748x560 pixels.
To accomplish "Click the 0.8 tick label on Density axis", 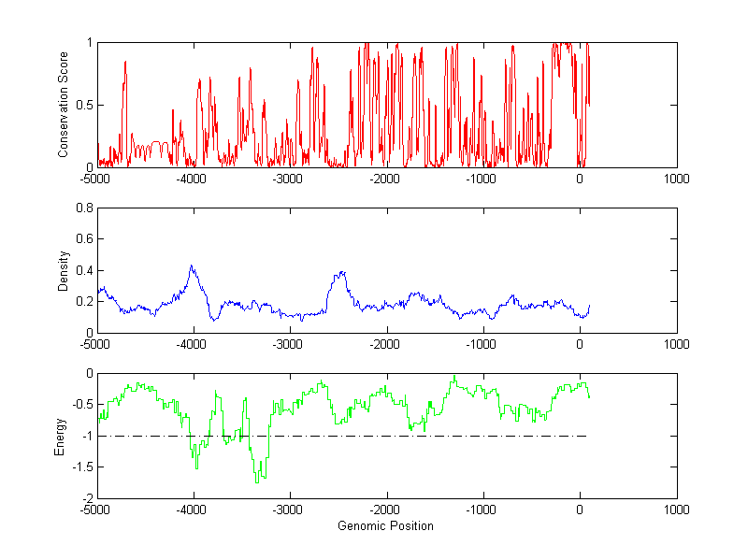I will [83, 208].
